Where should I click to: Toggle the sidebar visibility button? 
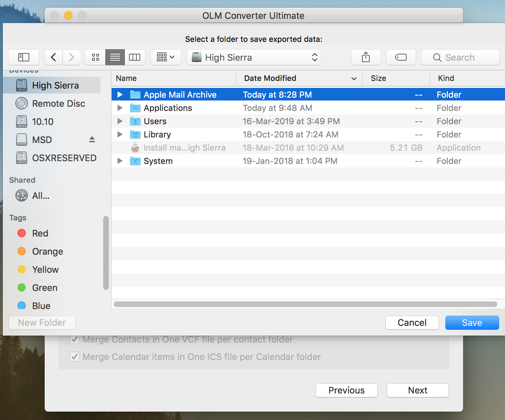24,57
